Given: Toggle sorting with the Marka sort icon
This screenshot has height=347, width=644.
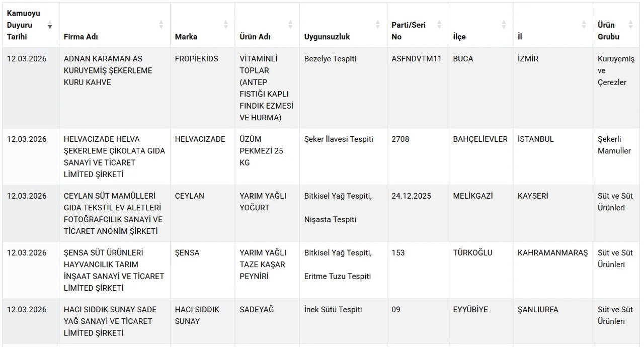Looking at the screenshot, I should click(226, 25).
